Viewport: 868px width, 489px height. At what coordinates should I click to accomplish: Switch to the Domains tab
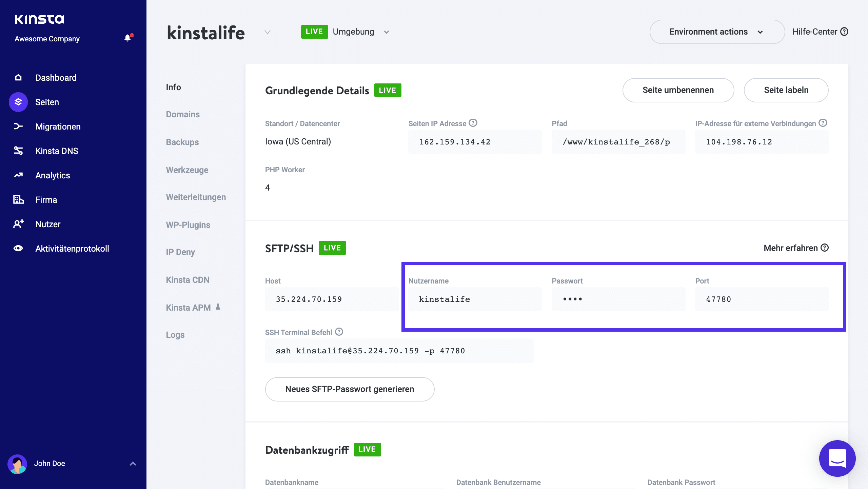click(183, 114)
